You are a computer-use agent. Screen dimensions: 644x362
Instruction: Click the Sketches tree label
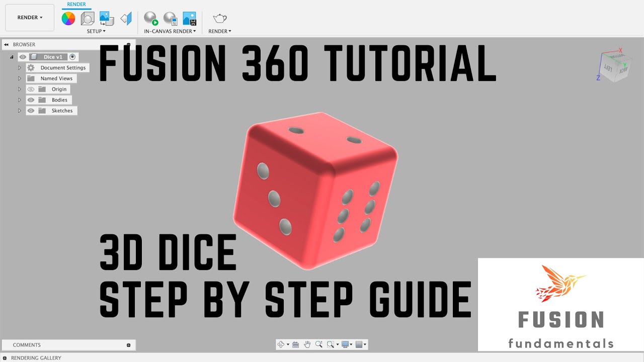[62, 111]
